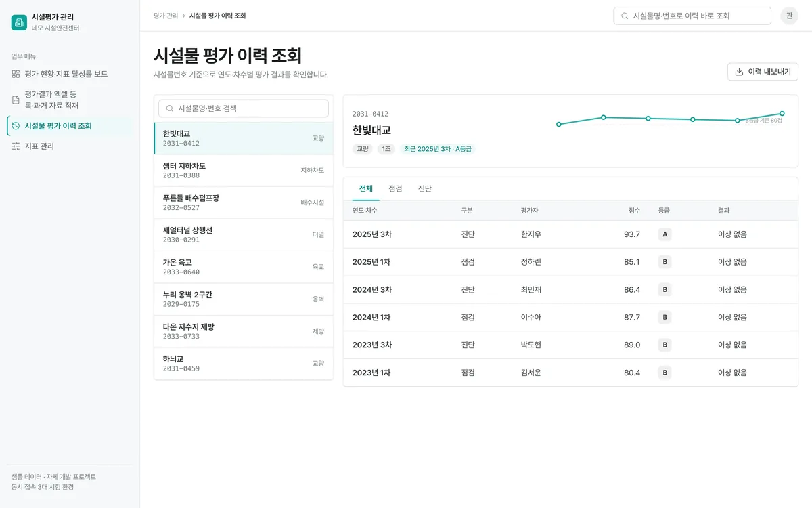The image size is (812, 508).
Task: Focus the top 시설명·번호로 이력 바로 조회 search
Action: click(x=692, y=16)
